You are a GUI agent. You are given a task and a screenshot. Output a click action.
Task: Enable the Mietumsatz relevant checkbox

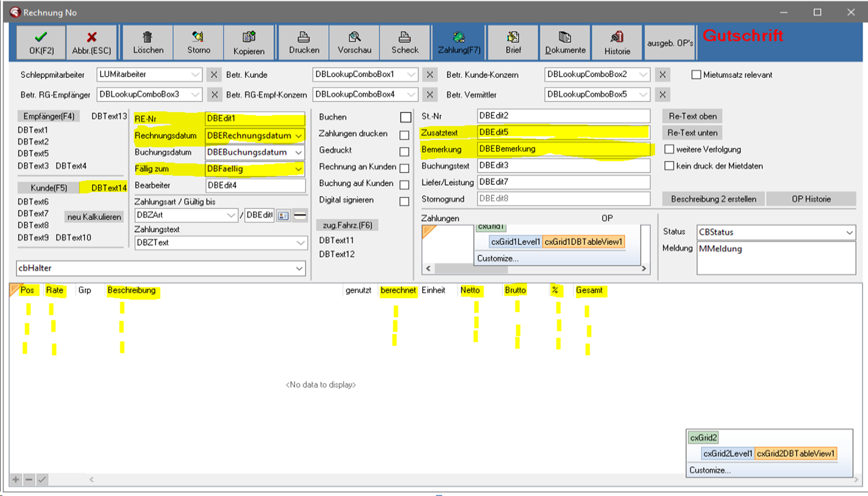(x=696, y=75)
